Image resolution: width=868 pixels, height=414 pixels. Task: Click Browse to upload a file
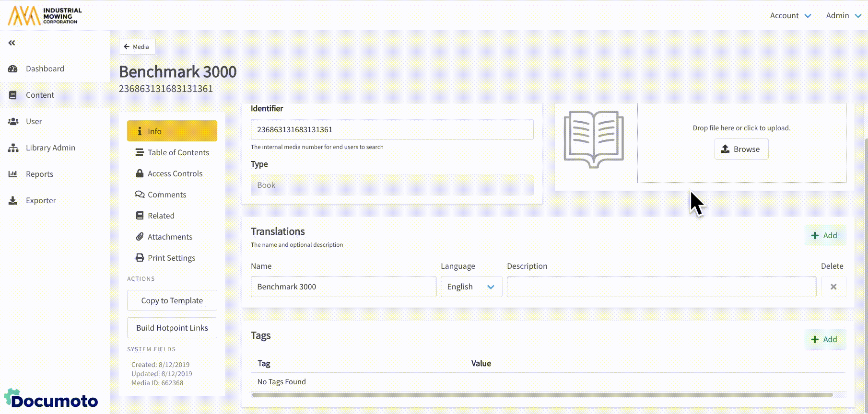click(x=741, y=149)
